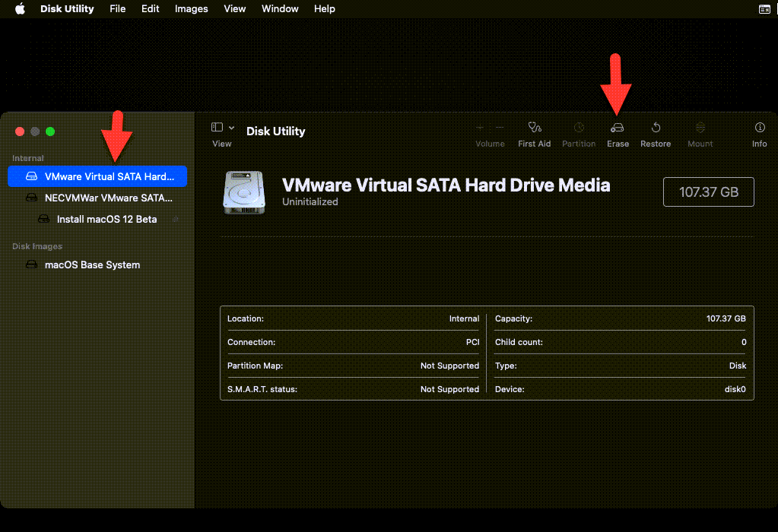Click the Restore toolbar icon
778x532 pixels.
coord(656,128)
